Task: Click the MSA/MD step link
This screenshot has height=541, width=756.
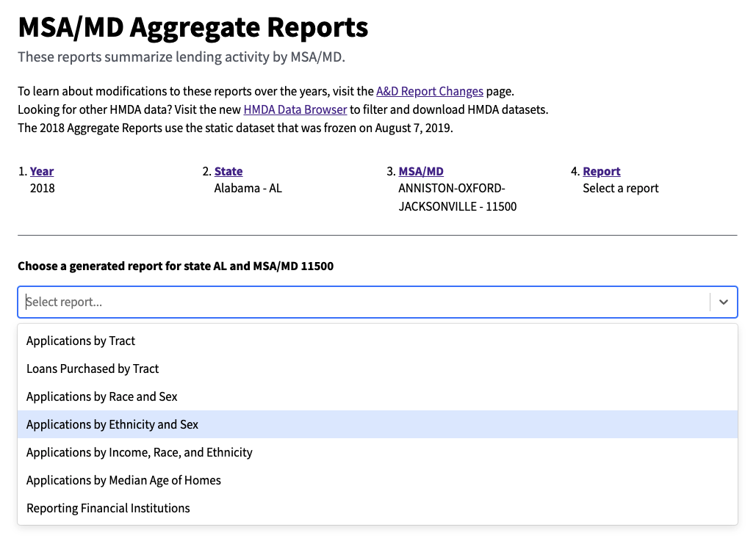Action: pyautogui.click(x=421, y=171)
